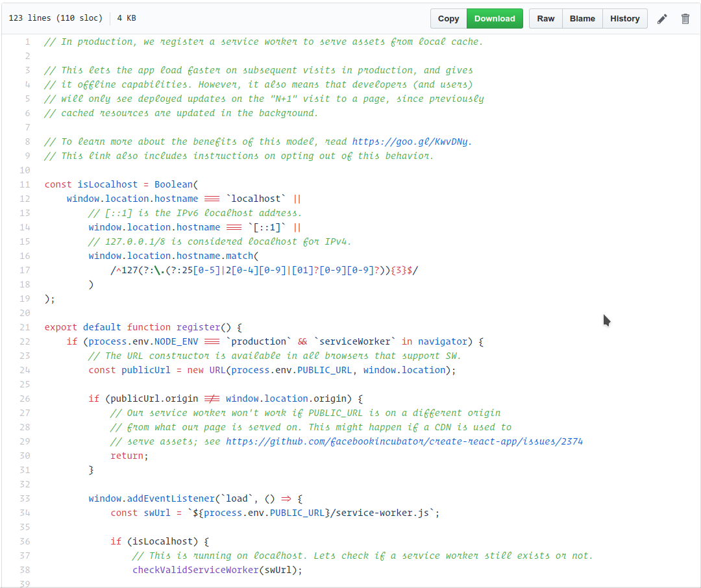Copy the file contents
This screenshot has width=701, height=588.
(449, 19)
